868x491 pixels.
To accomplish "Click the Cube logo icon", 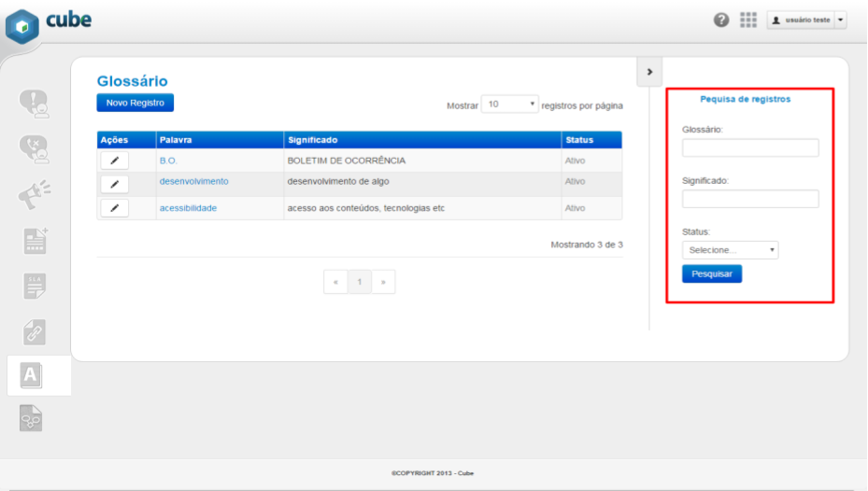I will tap(22, 26).
